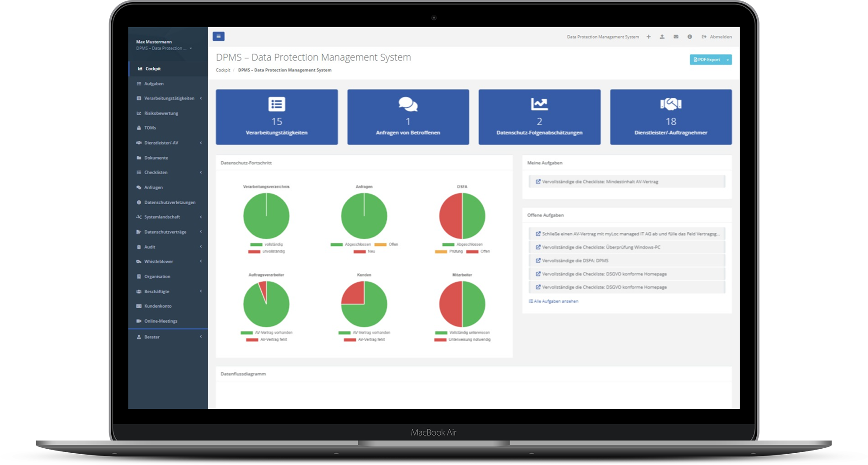Toggle the sidebar with the hamburger button

[218, 36]
